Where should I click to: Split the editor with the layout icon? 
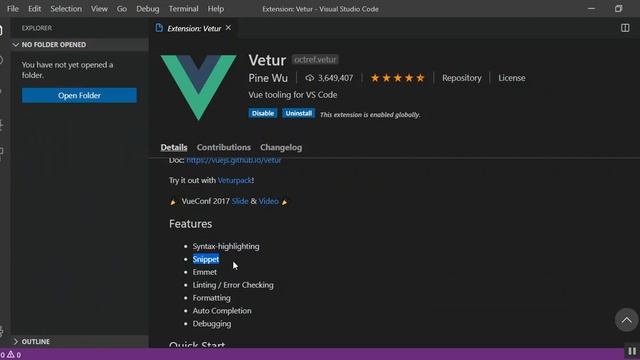point(625,28)
